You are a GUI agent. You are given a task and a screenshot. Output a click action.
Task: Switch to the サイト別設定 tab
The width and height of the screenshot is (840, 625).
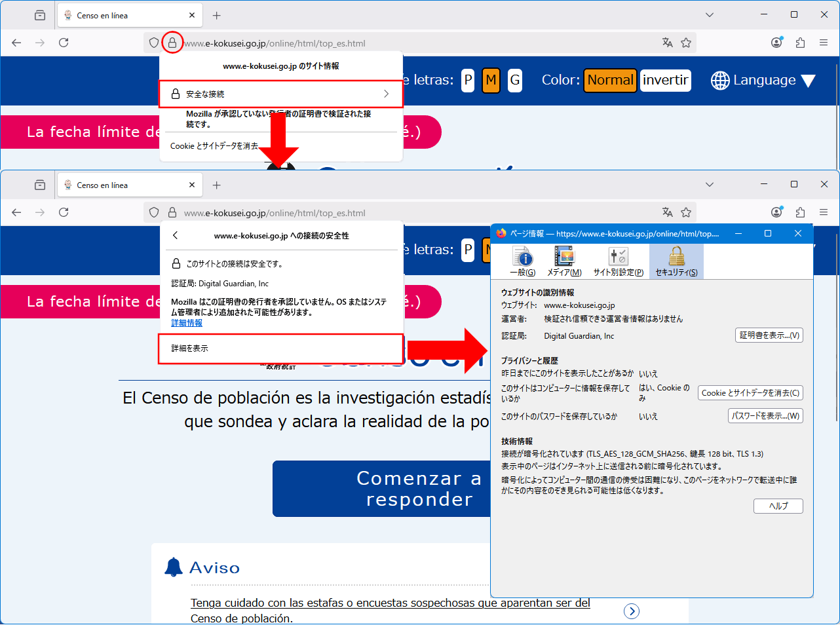(x=618, y=261)
